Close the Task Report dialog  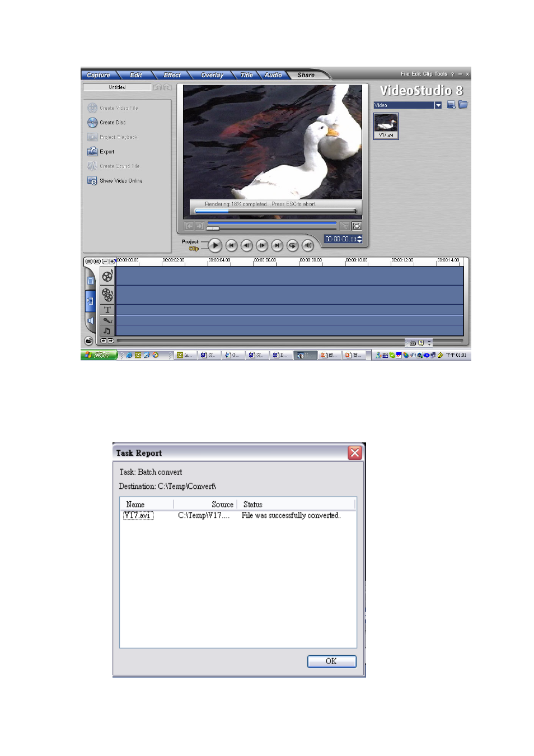[355, 453]
